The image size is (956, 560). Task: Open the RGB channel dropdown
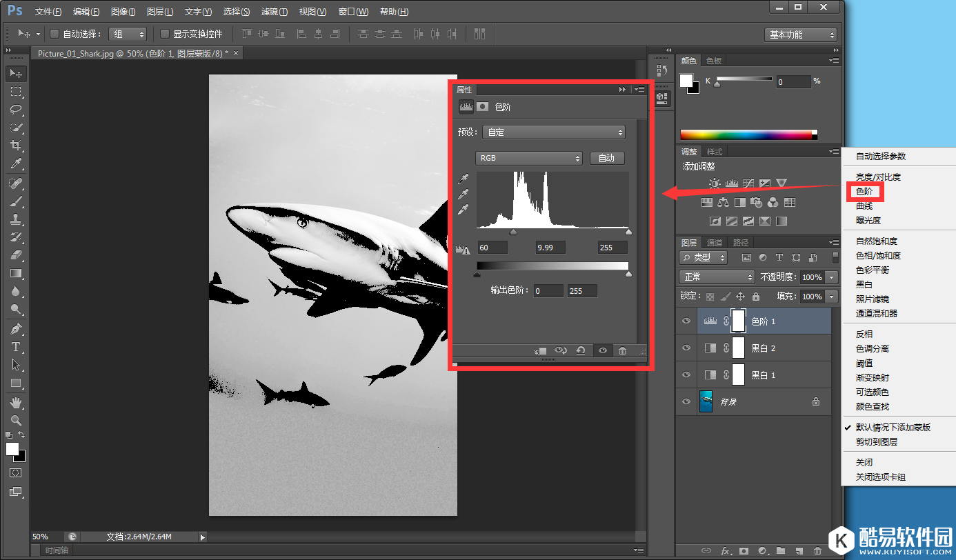529,158
